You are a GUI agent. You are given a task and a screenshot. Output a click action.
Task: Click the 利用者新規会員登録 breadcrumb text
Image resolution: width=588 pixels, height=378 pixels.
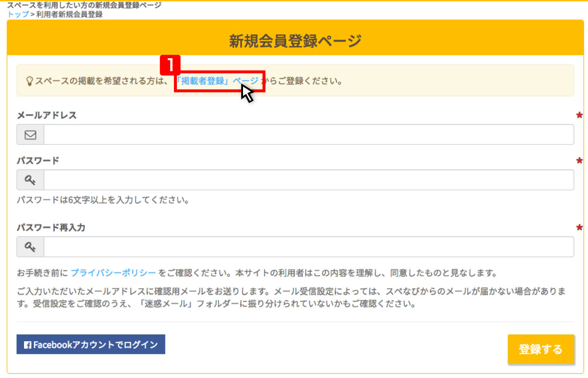tap(70, 14)
